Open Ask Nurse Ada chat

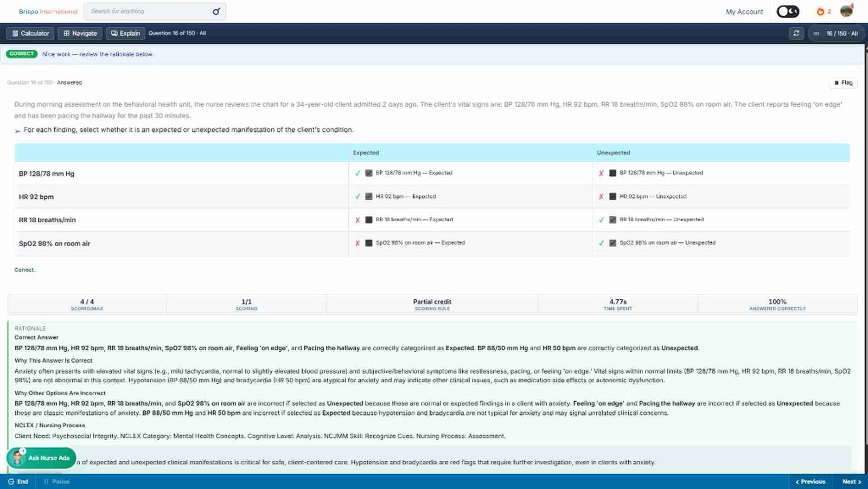click(41, 458)
